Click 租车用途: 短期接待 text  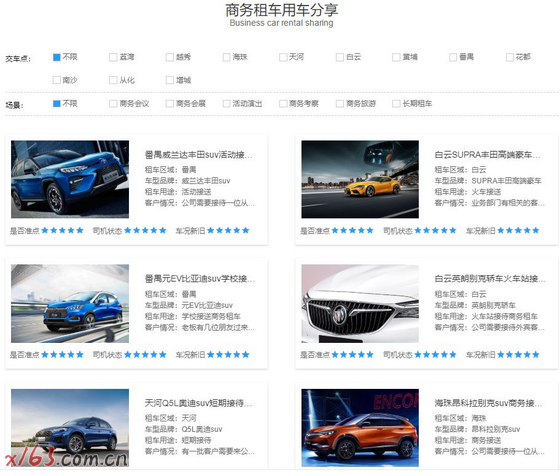178,440
